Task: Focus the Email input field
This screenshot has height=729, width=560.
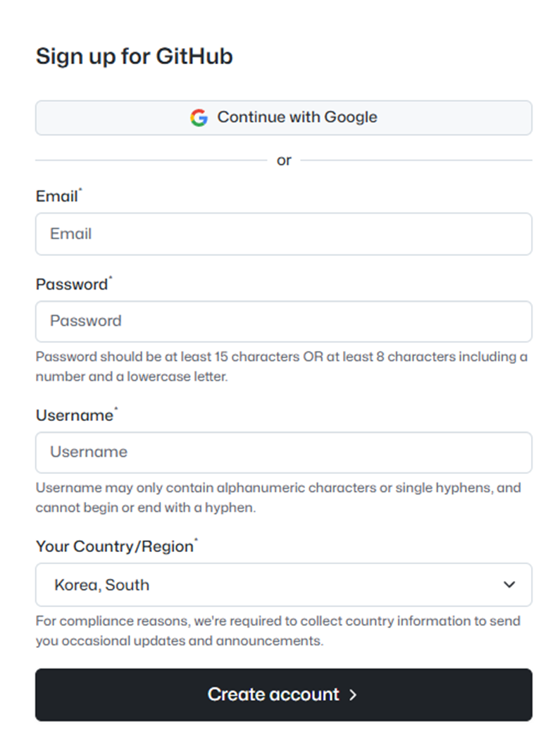Action: click(284, 234)
